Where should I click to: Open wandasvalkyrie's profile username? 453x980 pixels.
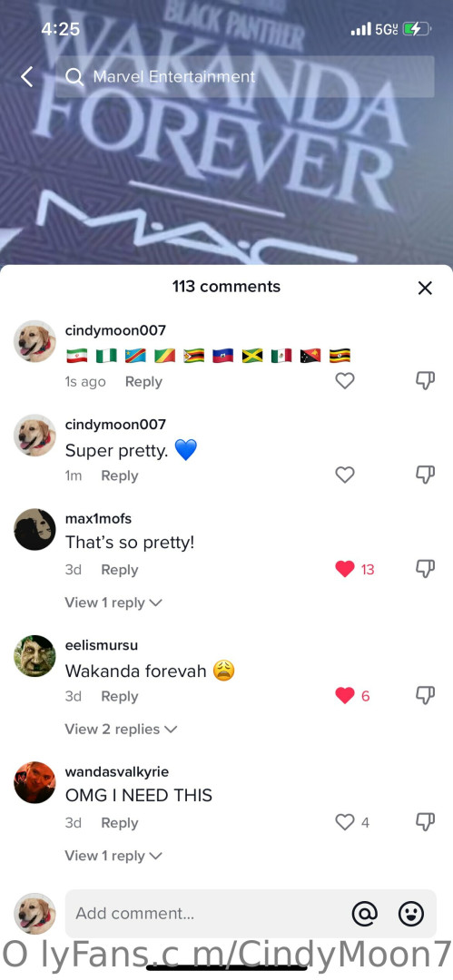click(x=117, y=772)
